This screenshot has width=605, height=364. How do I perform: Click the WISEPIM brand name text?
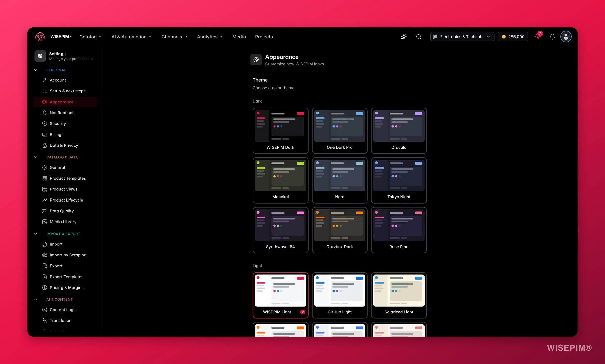coord(61,37)
